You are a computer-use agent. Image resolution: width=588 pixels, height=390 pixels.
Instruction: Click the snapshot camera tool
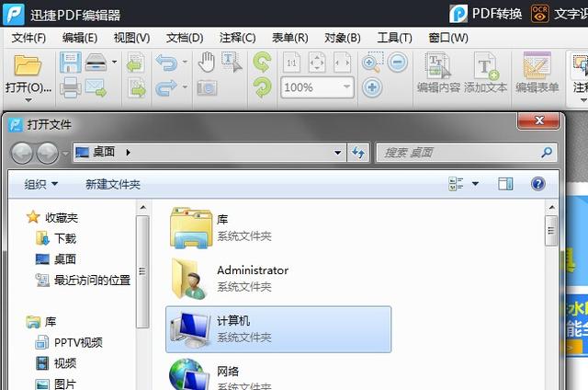[x=207, y=87]
